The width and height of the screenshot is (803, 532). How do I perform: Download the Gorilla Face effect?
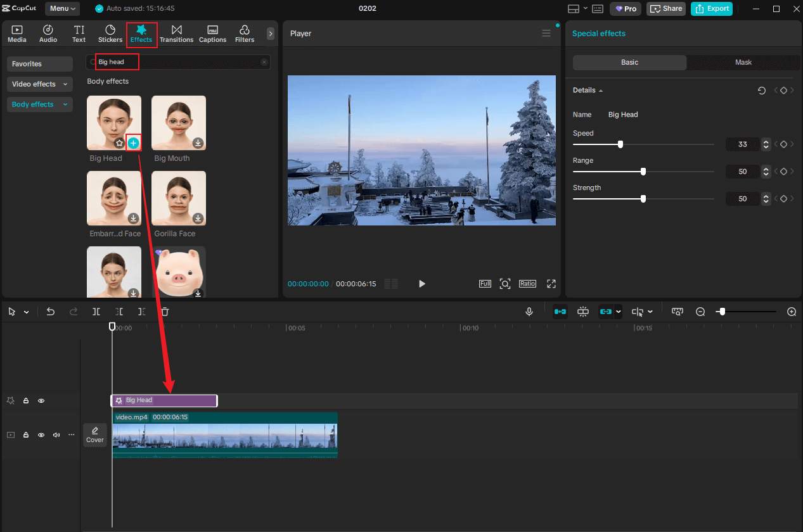click(198, 218)
